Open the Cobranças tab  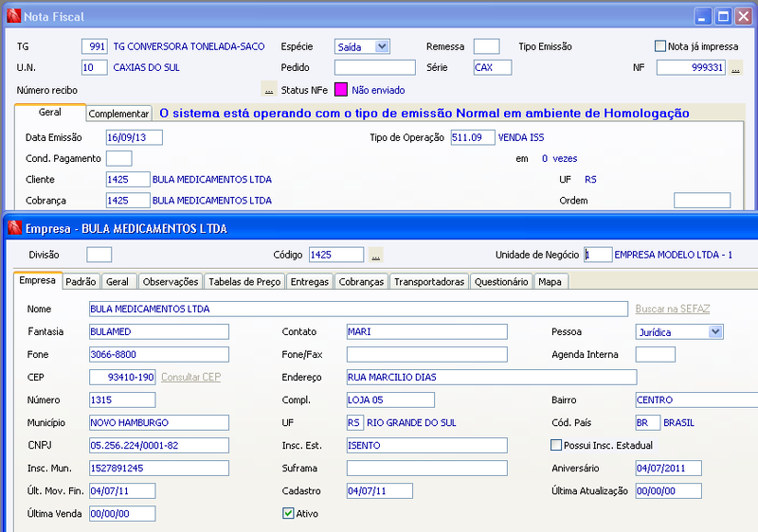pyautogui.click(x=361, y=282)
